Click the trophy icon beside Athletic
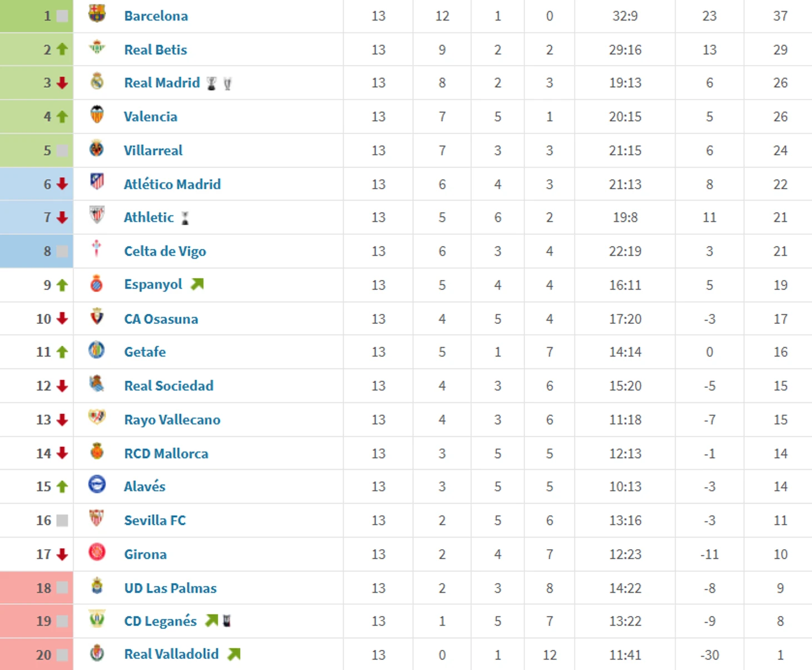The height and width of the screenshot is (670, 812). (x=185, y=218)
